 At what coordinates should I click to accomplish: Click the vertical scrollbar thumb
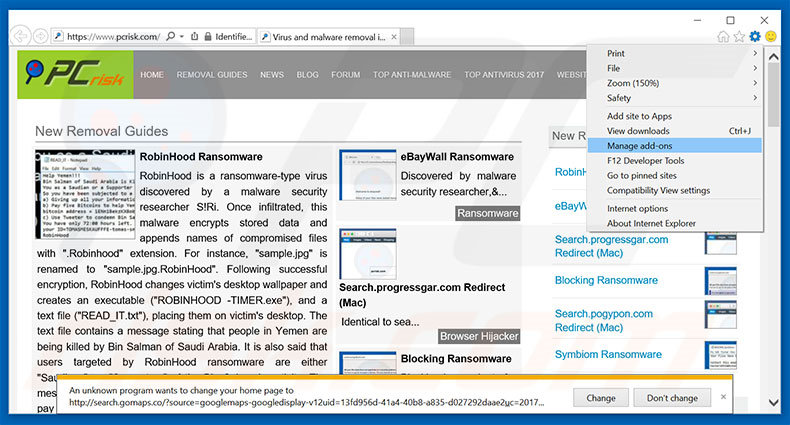point(774,95)
